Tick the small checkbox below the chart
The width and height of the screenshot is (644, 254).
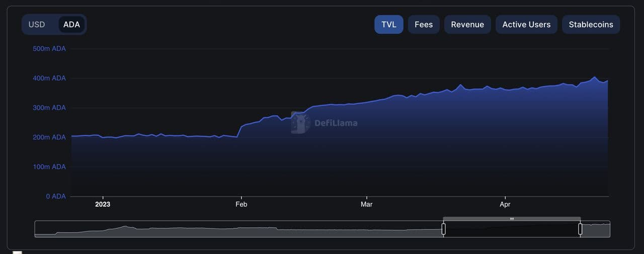click(18, 252)
